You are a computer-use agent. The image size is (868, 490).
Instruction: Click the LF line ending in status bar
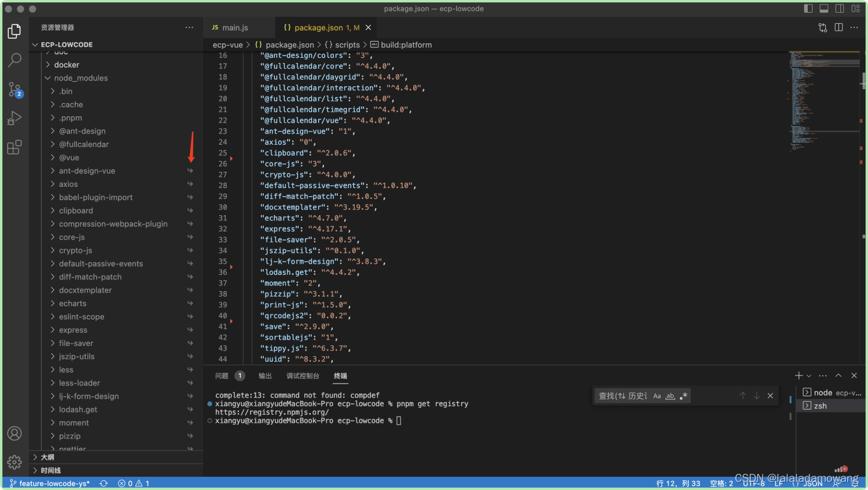779,483
